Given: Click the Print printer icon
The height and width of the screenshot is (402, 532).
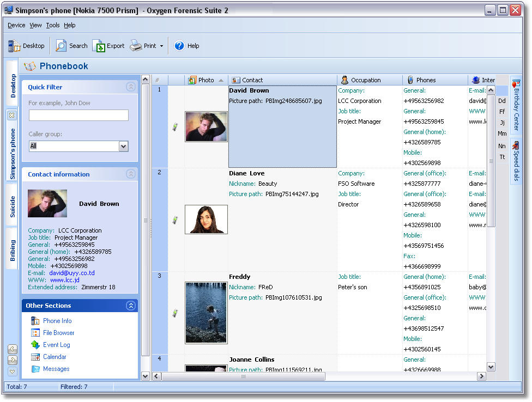Looking at the screenshot, I should coord(136,46).
